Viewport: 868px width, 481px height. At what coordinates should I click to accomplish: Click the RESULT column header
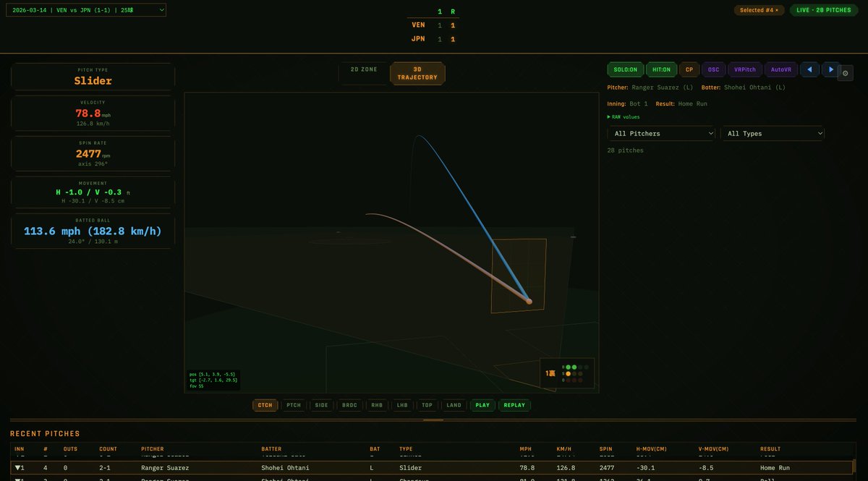coord(771,448)
